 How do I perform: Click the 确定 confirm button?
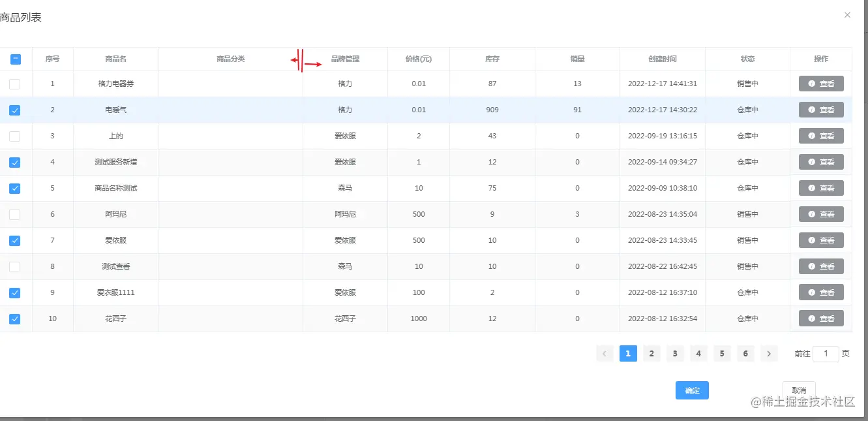[x=692, y=390]
